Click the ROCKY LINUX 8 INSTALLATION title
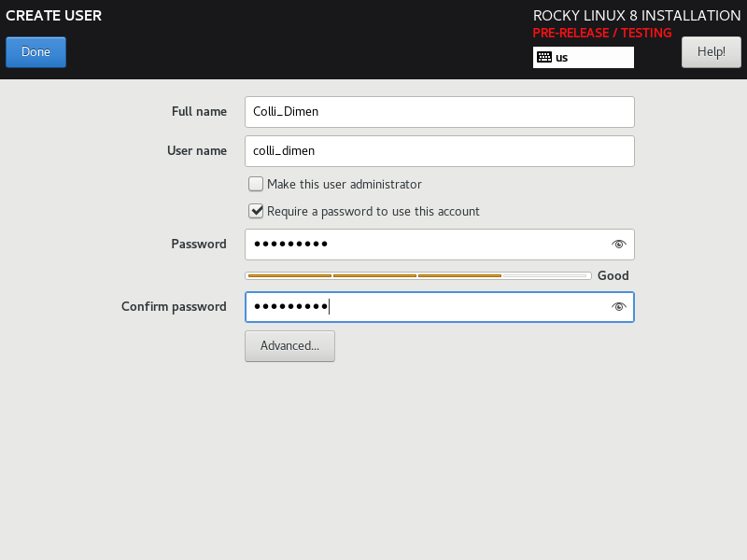 637,16
